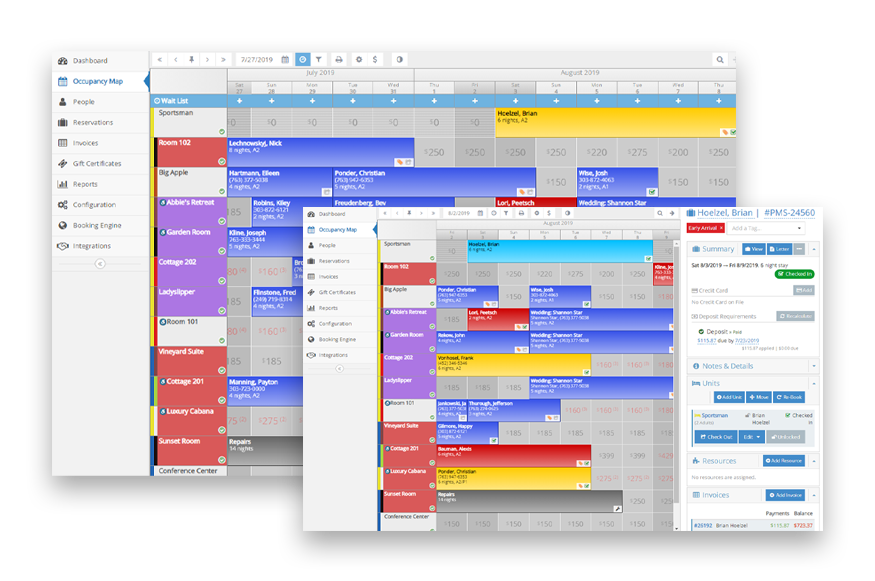Open the Add a Tag dropdown
Screen dimensions: 875x581
[767, 227]
